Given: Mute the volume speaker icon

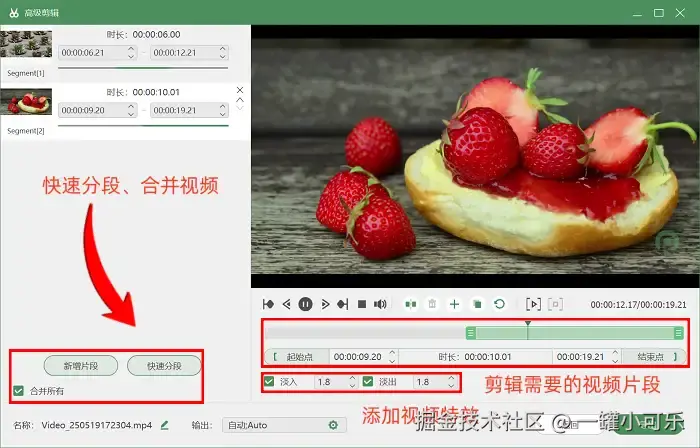Looking at the screenshot, I should coord(380,304).
